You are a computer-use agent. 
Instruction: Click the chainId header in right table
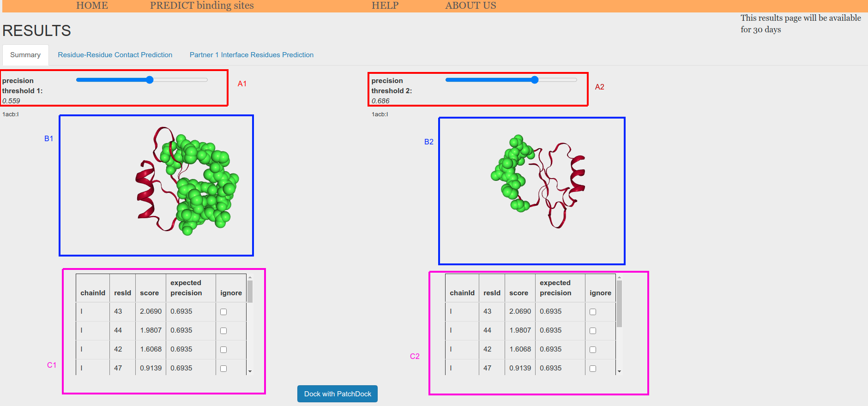click(x=462, y=293)
